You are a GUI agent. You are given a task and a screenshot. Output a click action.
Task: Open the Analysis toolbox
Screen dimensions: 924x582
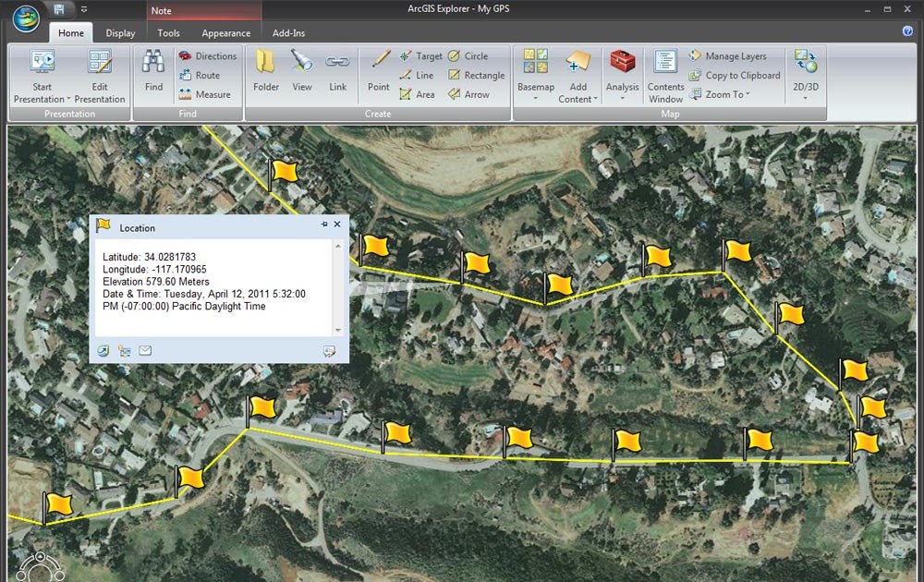[x=622, y=74]
